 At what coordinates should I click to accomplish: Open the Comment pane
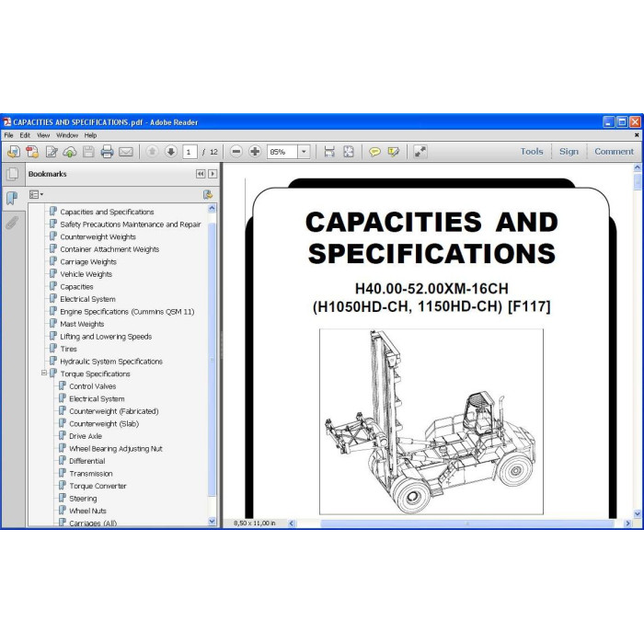[x=614, y=152]
